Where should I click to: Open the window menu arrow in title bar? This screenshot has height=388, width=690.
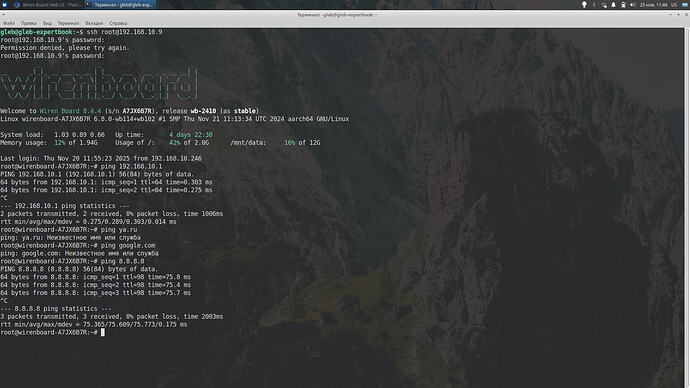tap(4, 15)
